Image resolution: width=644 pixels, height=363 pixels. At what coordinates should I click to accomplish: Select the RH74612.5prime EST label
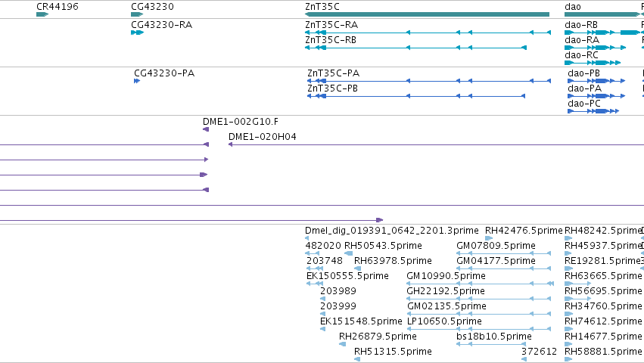pos(603,321)
